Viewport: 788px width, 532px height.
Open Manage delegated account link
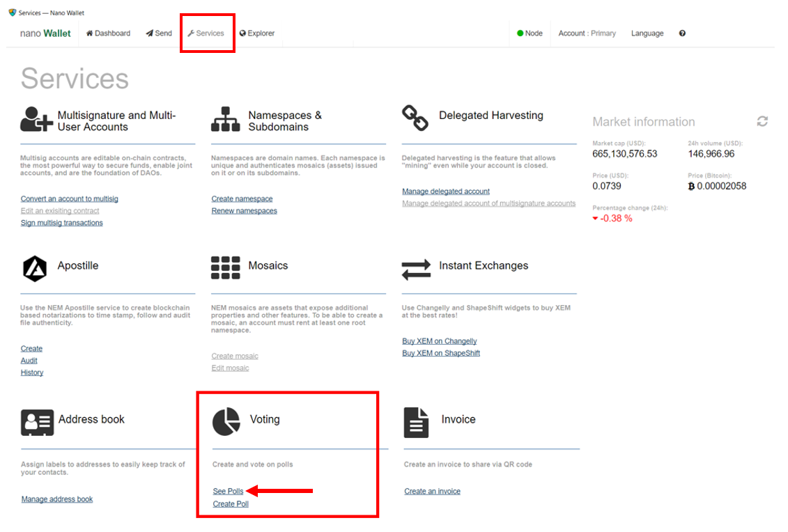(x=446, y=191)
